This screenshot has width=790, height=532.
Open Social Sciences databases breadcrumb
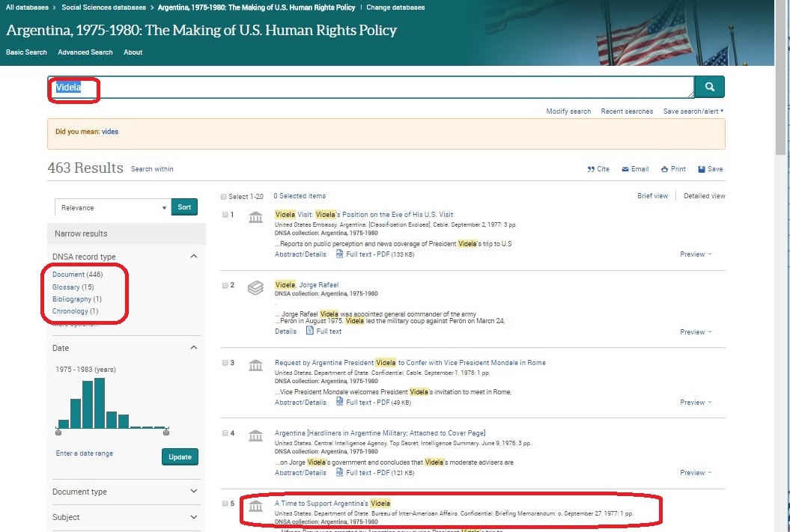tap(104, 7)
